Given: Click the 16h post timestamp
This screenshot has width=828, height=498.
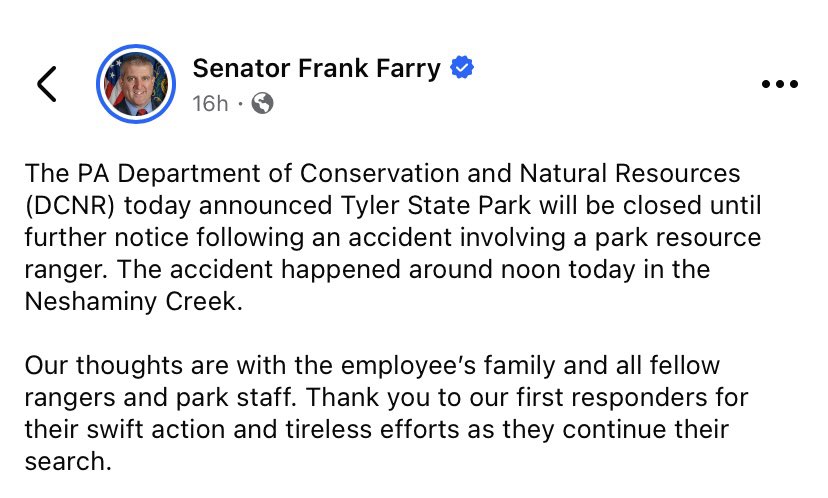Looking at the screenshot, I should 210,103.
